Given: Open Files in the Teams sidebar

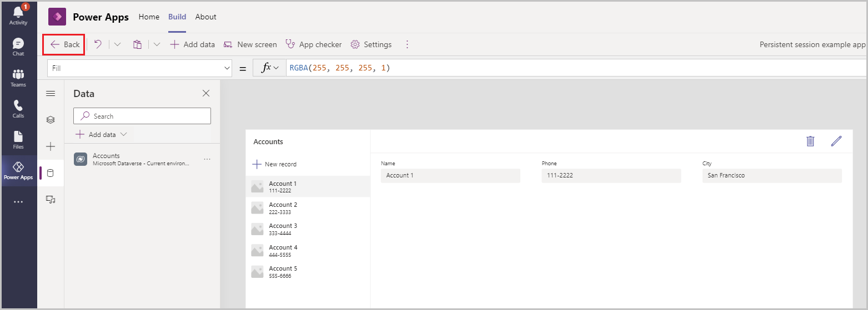Looking at the screenshot, I should tap(18, 140).
